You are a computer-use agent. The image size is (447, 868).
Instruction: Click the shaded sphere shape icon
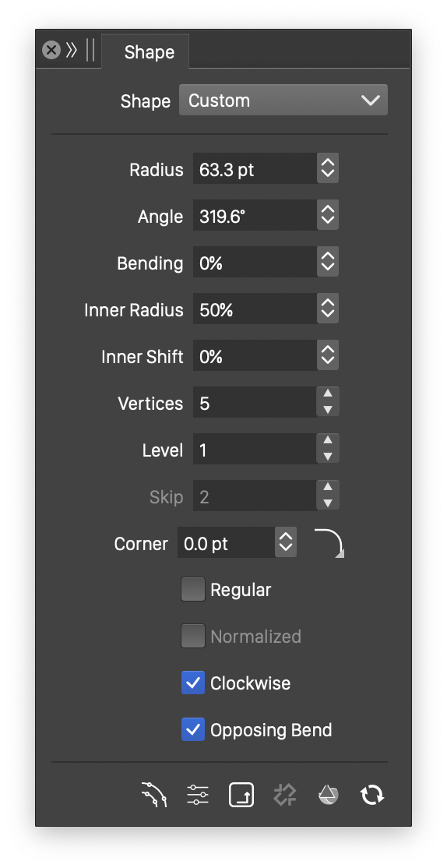(328, 795)
